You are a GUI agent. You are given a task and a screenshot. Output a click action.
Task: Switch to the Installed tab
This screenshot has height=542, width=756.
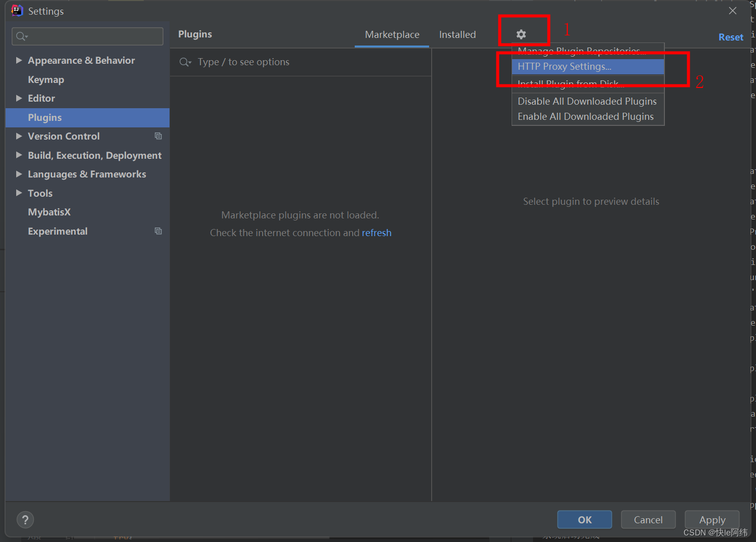tap(457, 34)
